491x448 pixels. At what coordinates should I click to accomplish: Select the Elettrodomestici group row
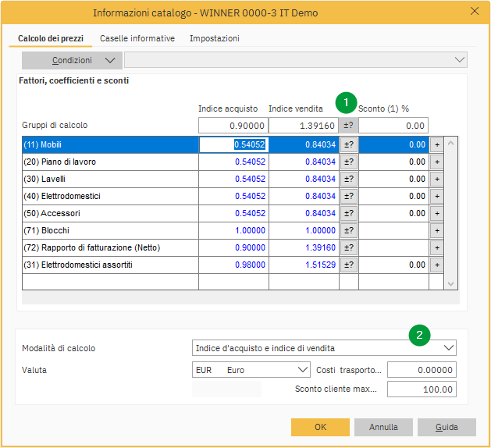click(109, 196)
